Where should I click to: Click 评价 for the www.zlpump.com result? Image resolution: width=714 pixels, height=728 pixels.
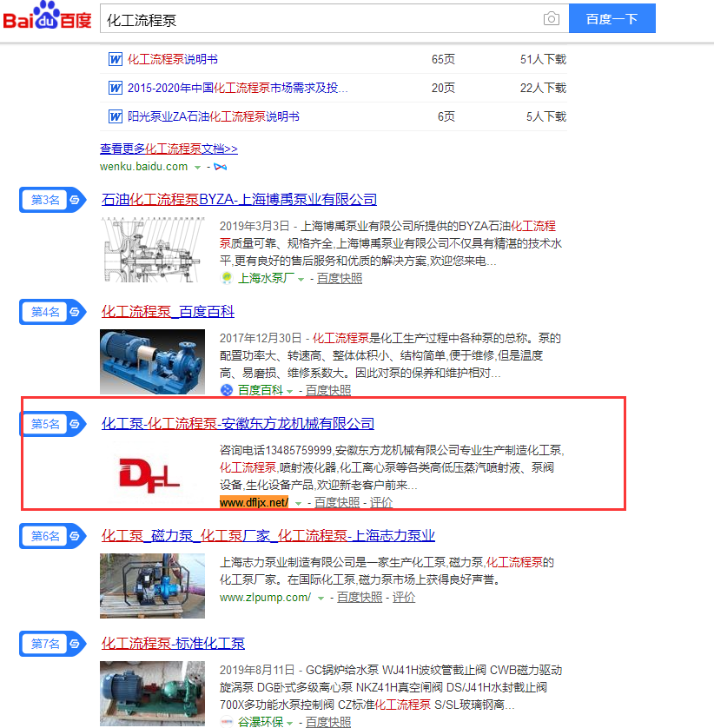coord(404,598)
